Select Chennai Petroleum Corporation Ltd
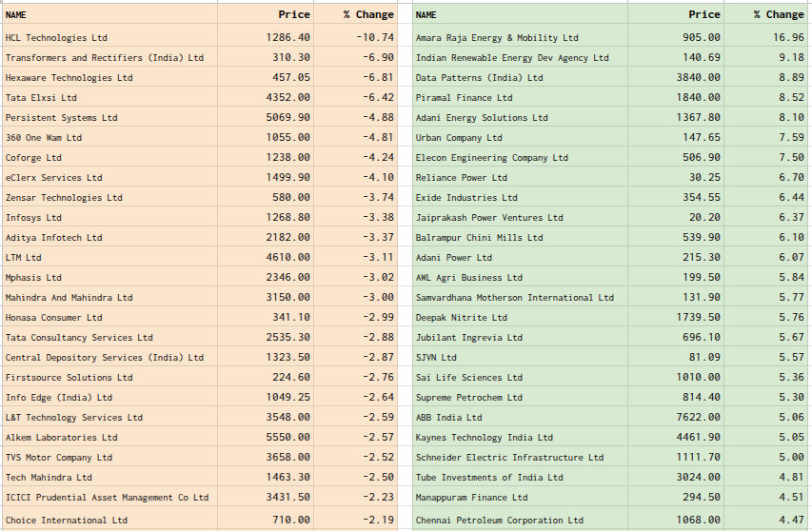This screenshot has width=812, height=531. point(520,519)
